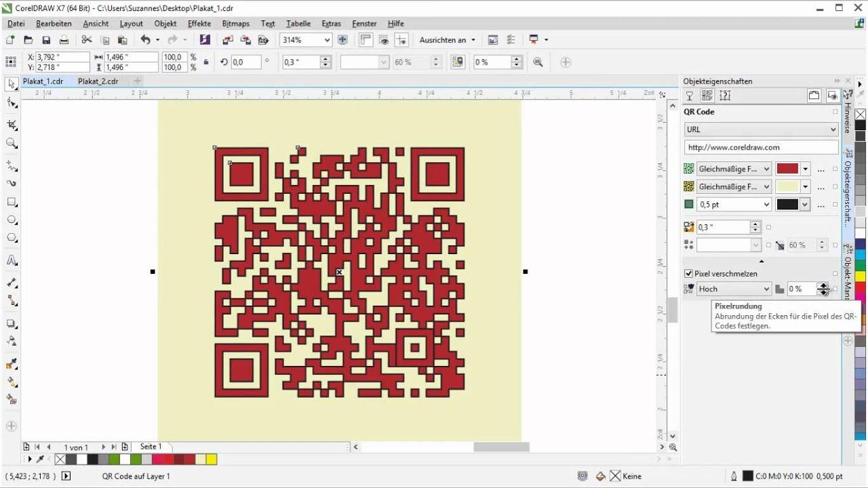This screenshot has height=488, width=868.
Task: Switch to the Plakat_2.cdr tab
Action: pyautogui.click(x=98, y=81)
